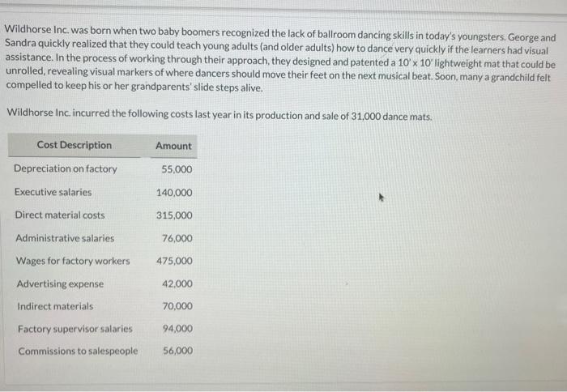The width and height of the screenshot is (567, 392).
Task: Select the Direct material costs label
Action: (x=60, y=215)
